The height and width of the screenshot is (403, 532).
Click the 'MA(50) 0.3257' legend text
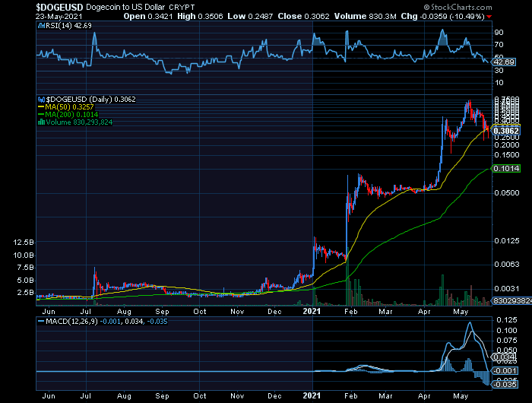point(69,107)
